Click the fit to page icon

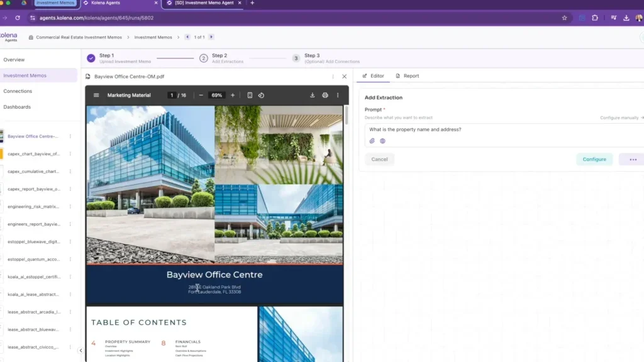pyautogui.click(x=250, y=96)
